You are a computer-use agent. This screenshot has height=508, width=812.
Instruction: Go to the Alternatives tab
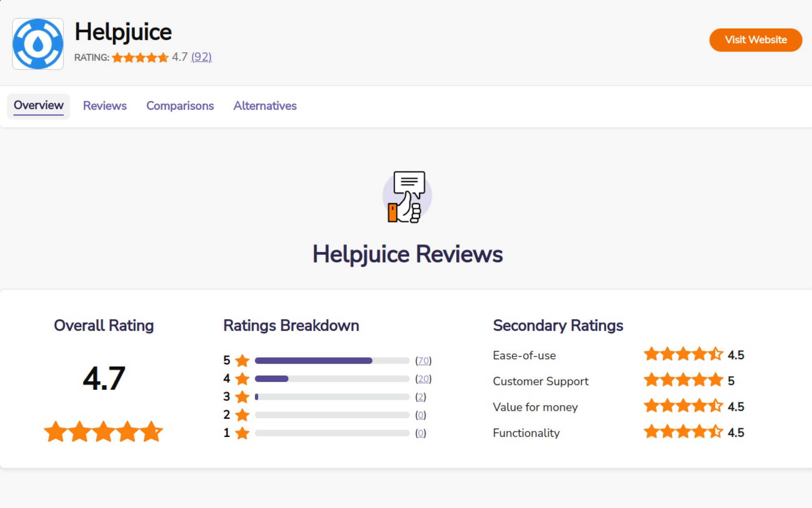coord(265,106)
